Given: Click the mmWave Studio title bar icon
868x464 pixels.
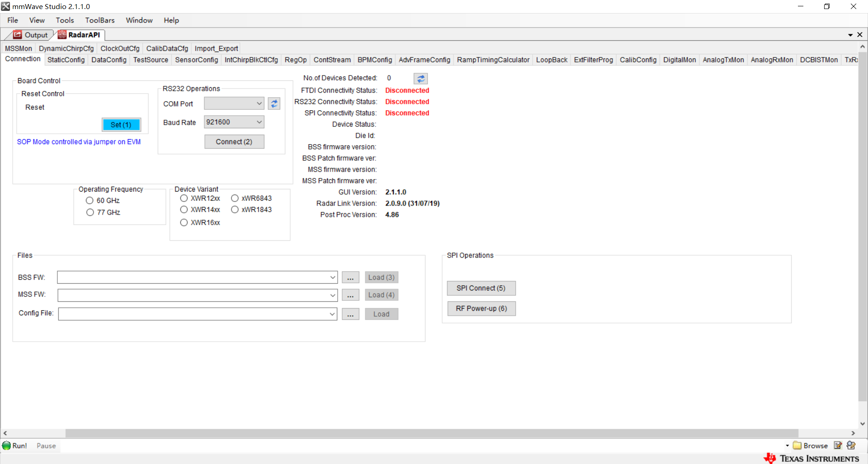Looking at the screenshot, I should pyautogui.click(x=5, y=6).
